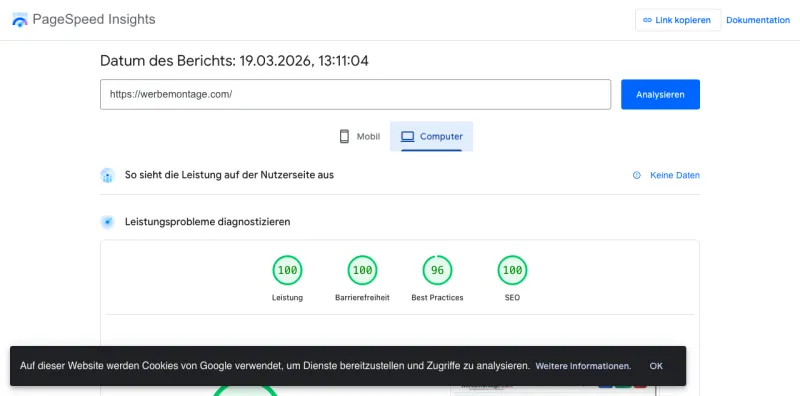Click the user experience section icon
The image size is (800, 396).
pos(107,175)
